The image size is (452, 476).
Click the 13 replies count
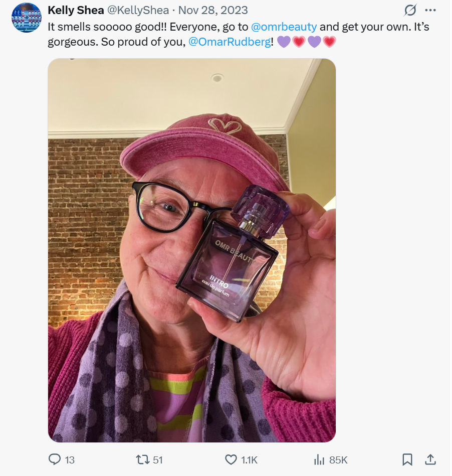coord(70,460)
